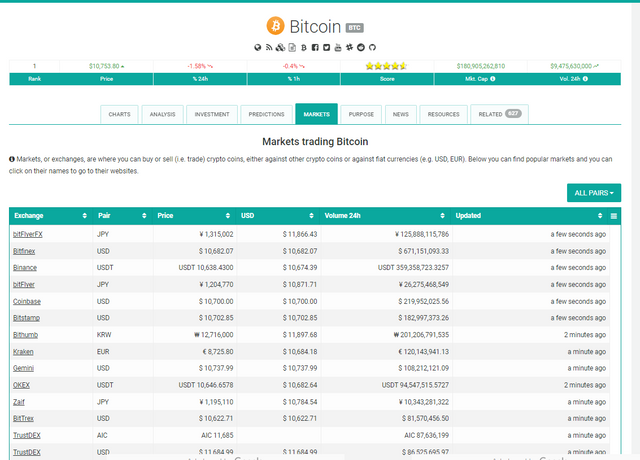
Task: Open the Bitstamp exchange link
Action: coord(26,318)
